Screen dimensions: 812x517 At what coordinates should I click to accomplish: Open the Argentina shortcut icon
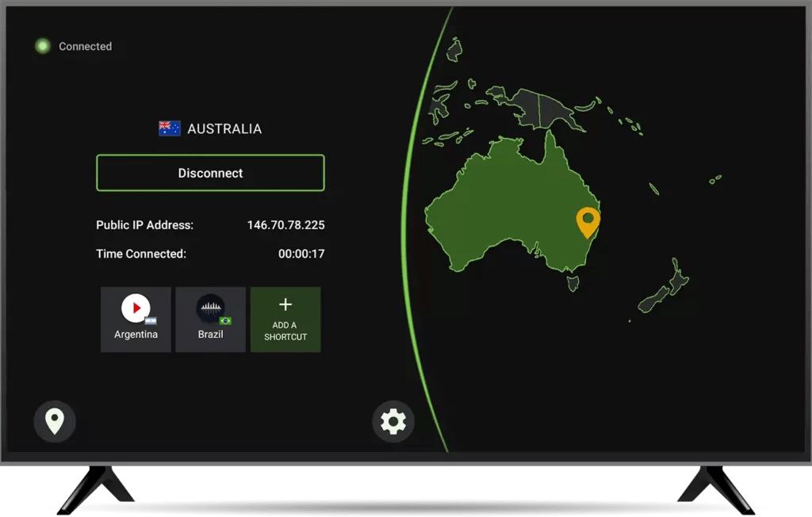[135, 308]
